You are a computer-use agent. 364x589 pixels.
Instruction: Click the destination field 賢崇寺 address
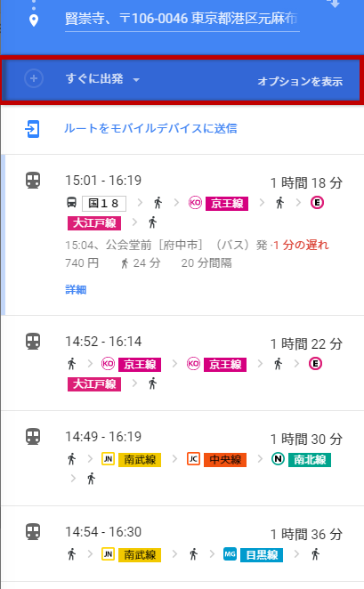[182, 19]
